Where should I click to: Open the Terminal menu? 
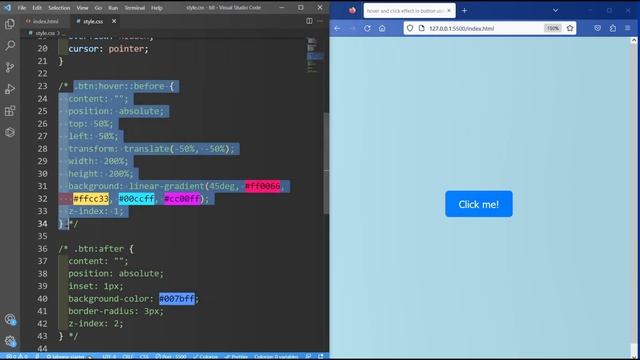click(135, 8)
